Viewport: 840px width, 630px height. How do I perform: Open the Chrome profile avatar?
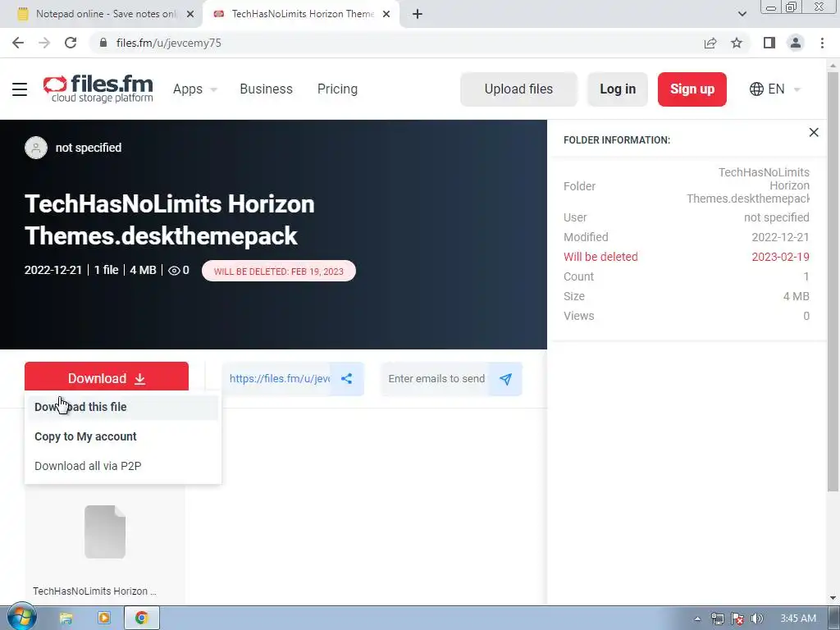(x=796, y=43)
